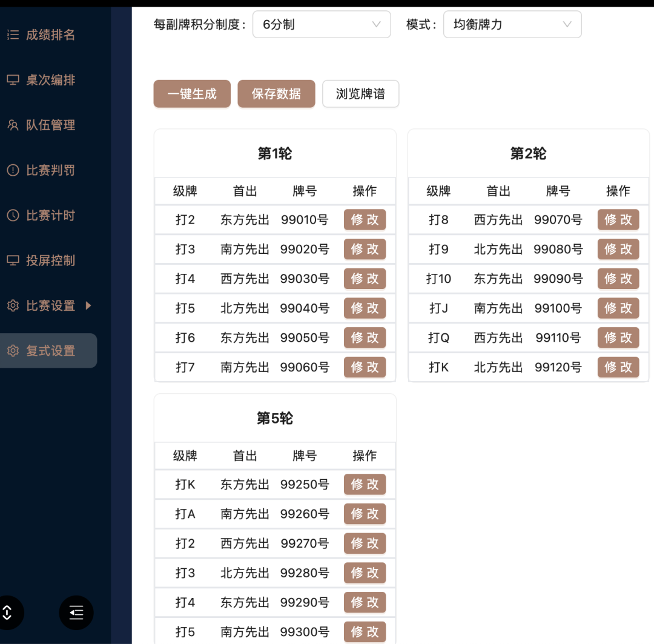This screenshot has height=644, width=654.
Task: Open the 模式 dropdown showing 均衡牌力
Action: point(512,24)
